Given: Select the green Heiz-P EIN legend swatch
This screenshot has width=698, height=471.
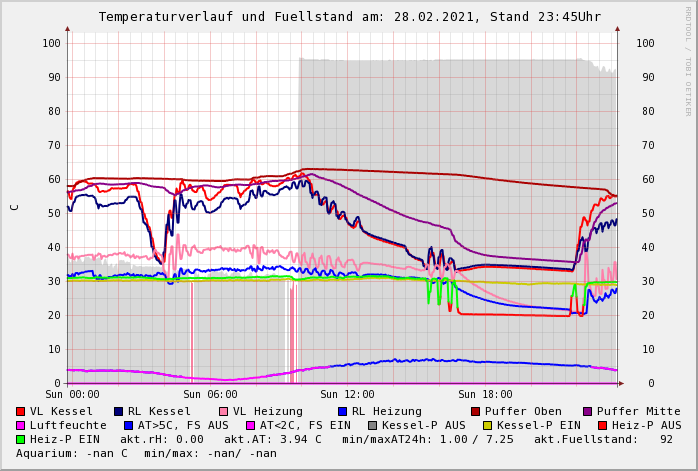Looking at the screenshot, I should pyautogui.click(x=21, y=439).
